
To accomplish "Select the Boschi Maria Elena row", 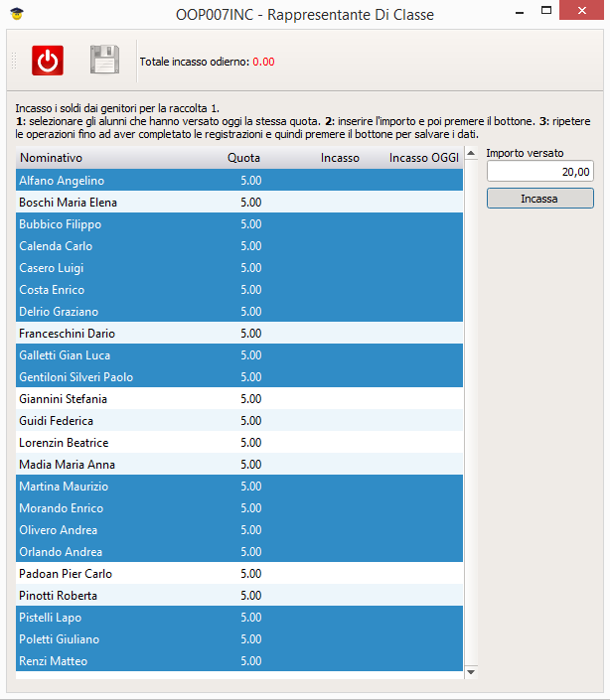I will click(239, 202).
